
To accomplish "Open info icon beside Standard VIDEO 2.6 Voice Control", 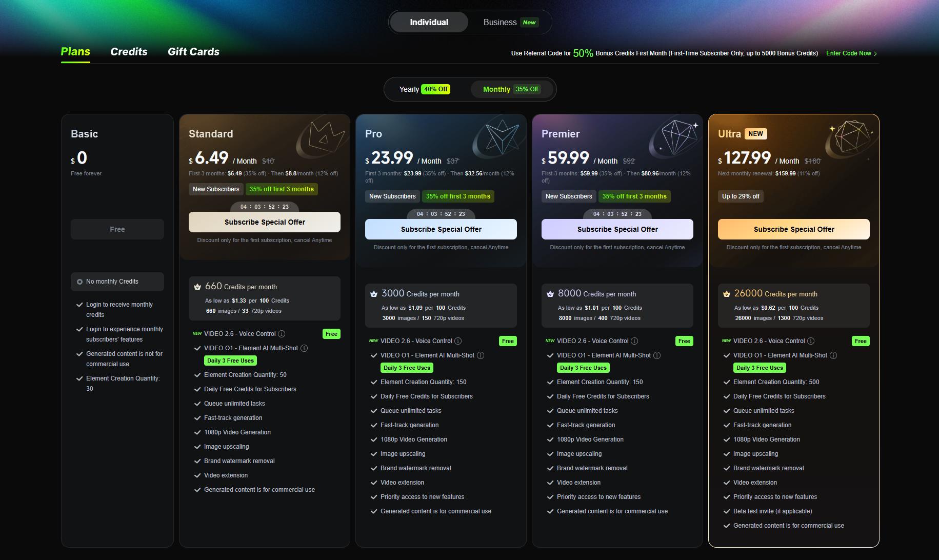I will [x=282, y=334].
